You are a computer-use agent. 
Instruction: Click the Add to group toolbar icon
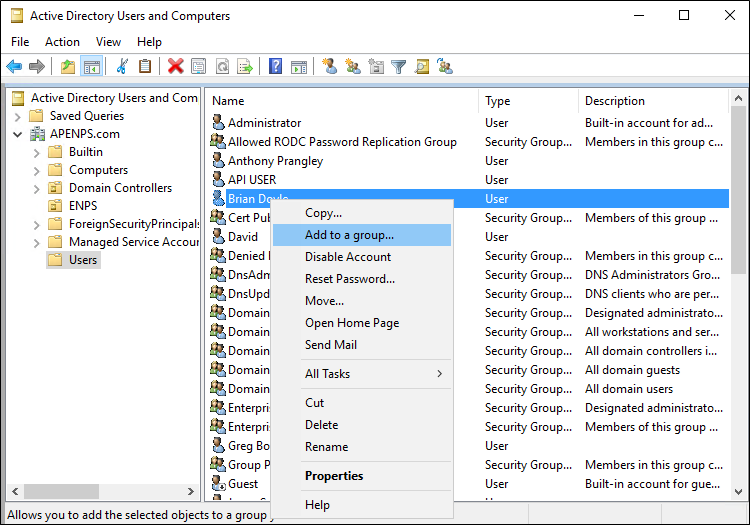click(445, 66)
